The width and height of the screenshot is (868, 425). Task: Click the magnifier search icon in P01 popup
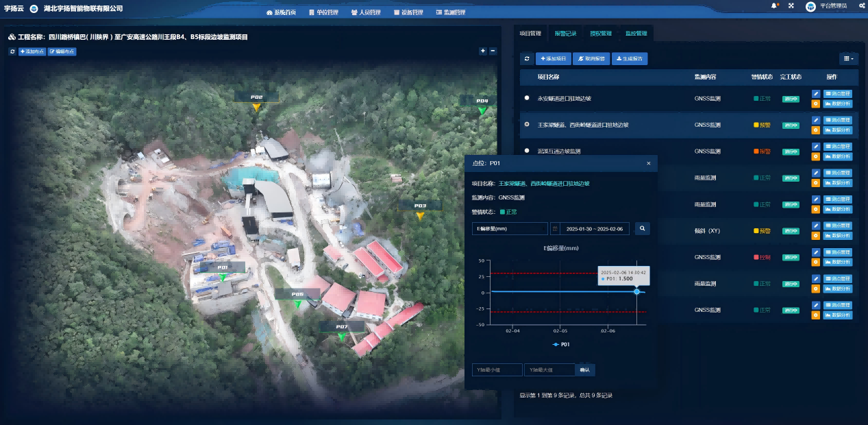click(642, 228)
